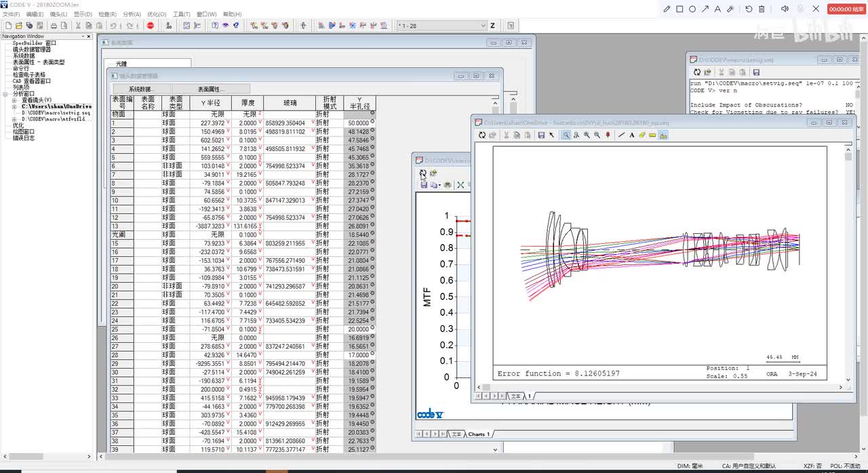The height and width of the screenshot is (473, 868).
Task: Click the 系统数据... button
Action: pyautogui.click(x=141, y=89)
